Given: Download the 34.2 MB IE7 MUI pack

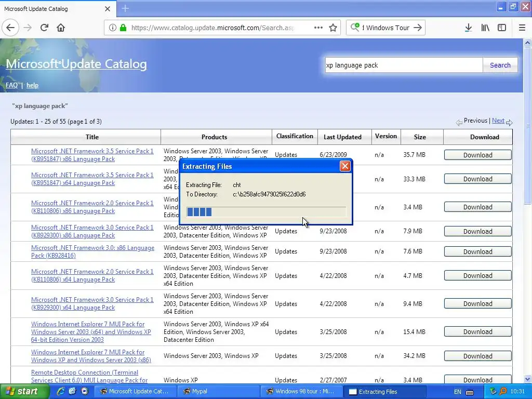Looking at the screenshot, I should [478, 356].
